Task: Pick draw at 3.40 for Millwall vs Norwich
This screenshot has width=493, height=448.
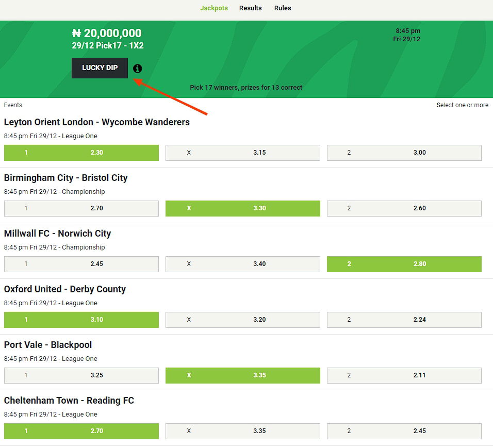Action: click(x=242, y=264)
